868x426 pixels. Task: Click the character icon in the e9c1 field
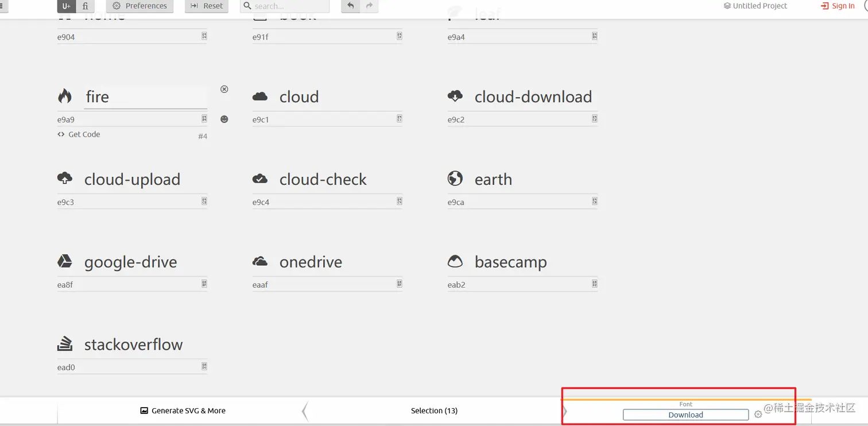400,119
